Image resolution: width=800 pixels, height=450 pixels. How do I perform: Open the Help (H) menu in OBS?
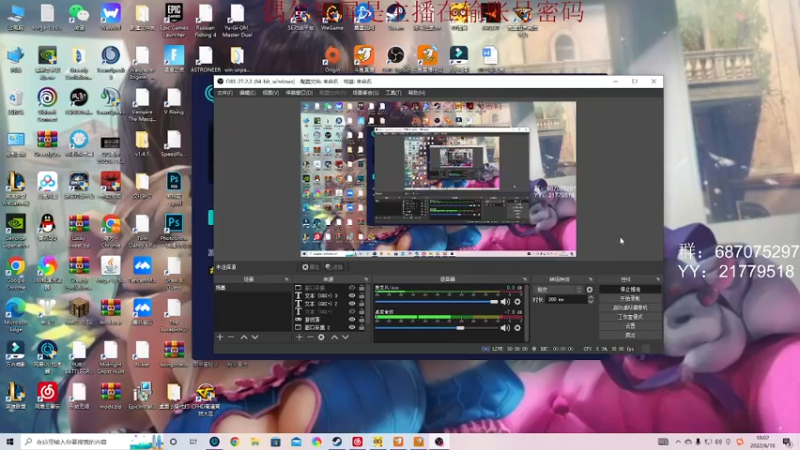pyautogui.click(x=416, y=93)
